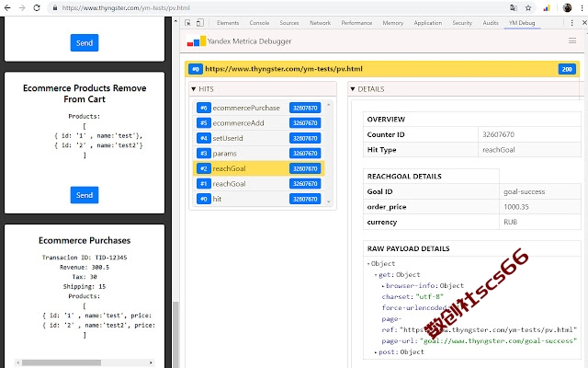588x368 pixels.
Task: Collapse get: Object node
Action: coord(376,275)
